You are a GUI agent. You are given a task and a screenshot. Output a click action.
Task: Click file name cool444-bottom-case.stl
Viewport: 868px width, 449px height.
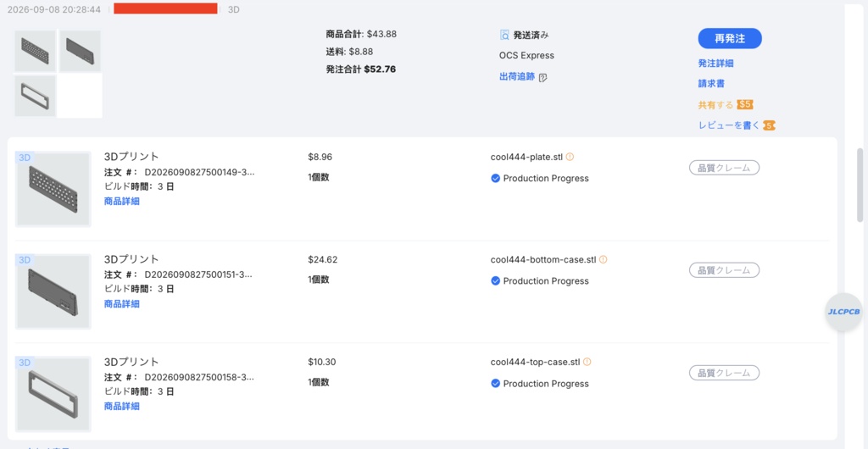543,258
